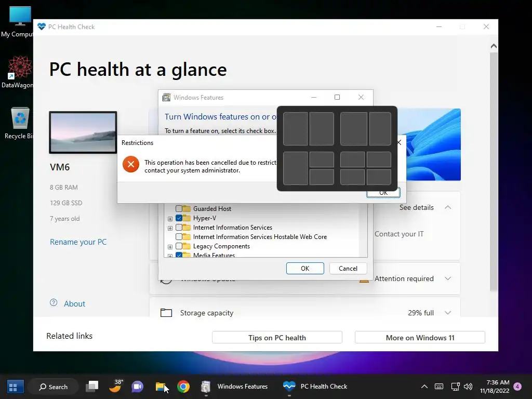The image size is (532, 399).
Task: Click Cancel in Windows Features dialog
Action: pos(348,269)
